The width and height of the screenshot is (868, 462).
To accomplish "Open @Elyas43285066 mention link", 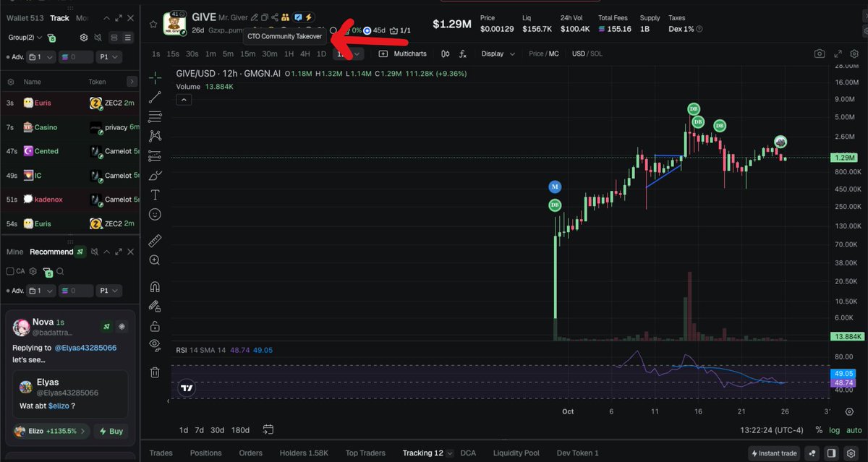I will (85, 348).
